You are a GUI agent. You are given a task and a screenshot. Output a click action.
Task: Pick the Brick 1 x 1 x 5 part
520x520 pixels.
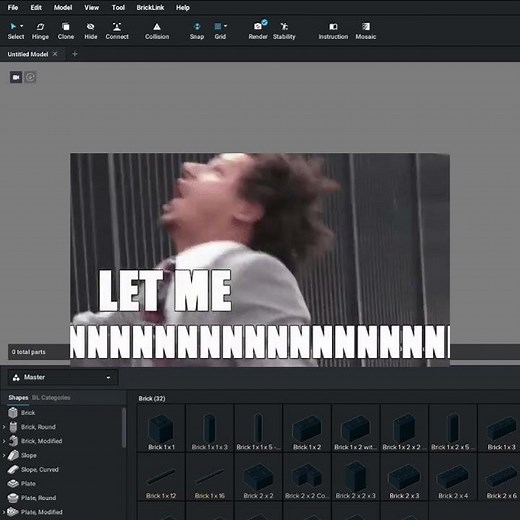(x=258, y=429)
